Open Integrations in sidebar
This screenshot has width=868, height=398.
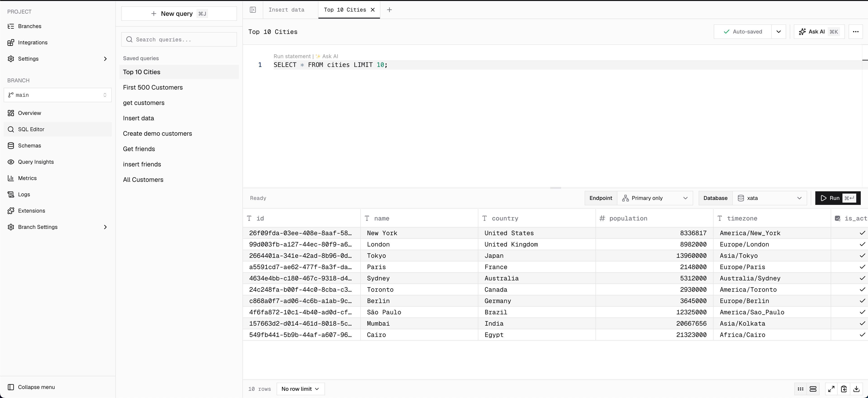58,43
